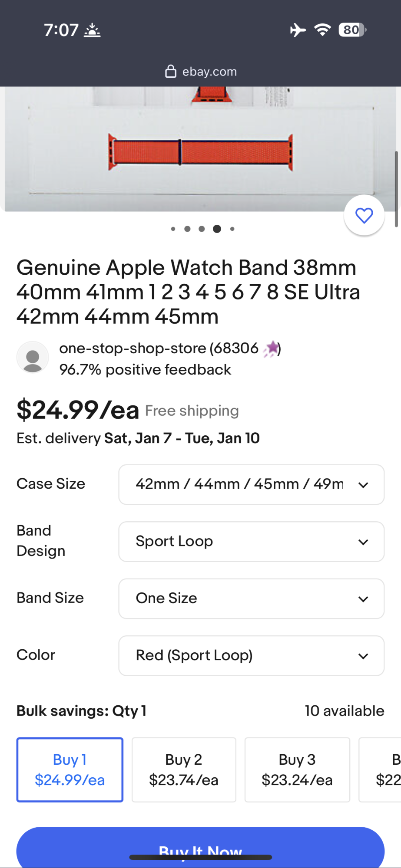
Task: Select the second image carousel dot
Action: pos(187,229)
